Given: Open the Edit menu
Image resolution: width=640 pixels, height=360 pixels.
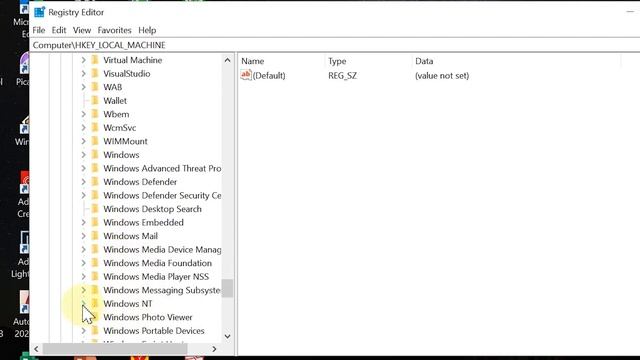Looking at the screenshot, I should point(59,30).
